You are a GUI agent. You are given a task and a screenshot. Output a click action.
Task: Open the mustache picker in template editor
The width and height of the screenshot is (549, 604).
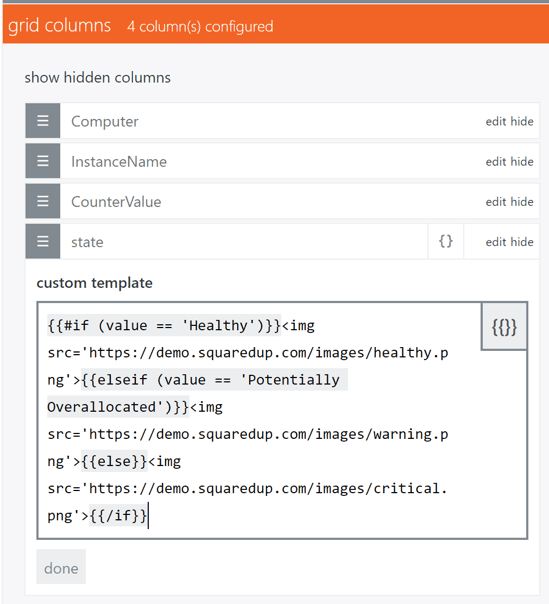pos(504,327)
